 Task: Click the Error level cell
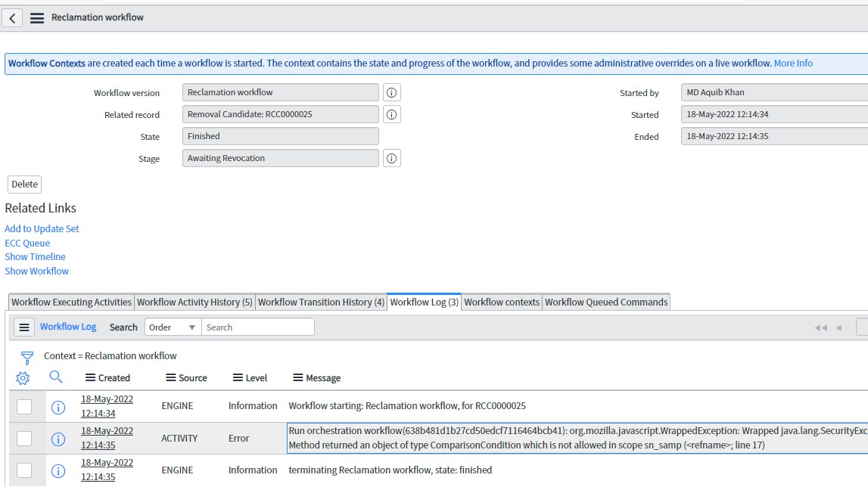pos(238,439)
